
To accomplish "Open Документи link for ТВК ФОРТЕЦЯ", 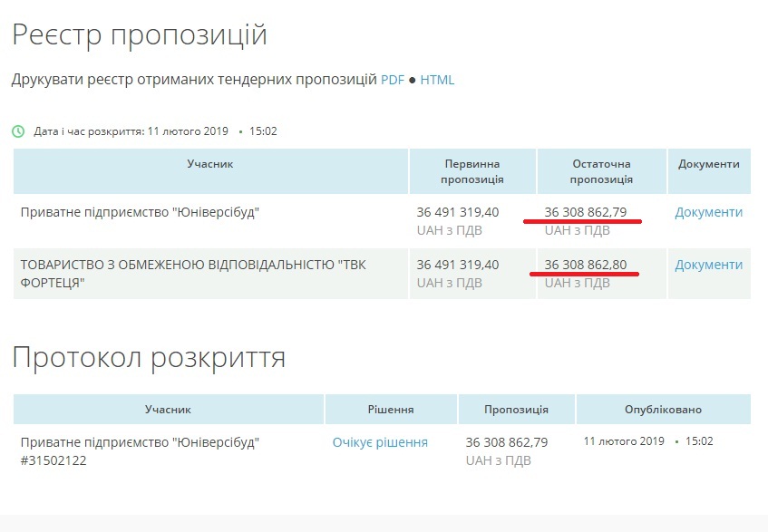I will [x=708, y=265].
